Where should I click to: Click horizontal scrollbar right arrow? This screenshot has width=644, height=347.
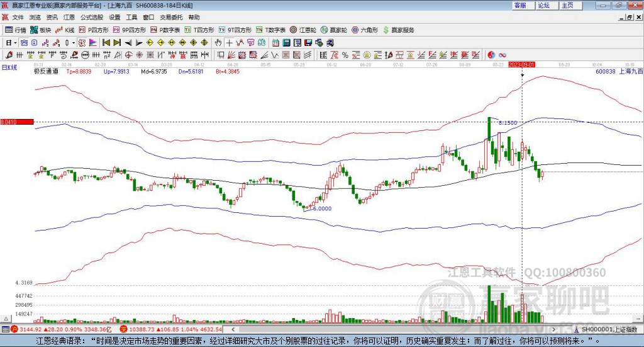point(553,329)
